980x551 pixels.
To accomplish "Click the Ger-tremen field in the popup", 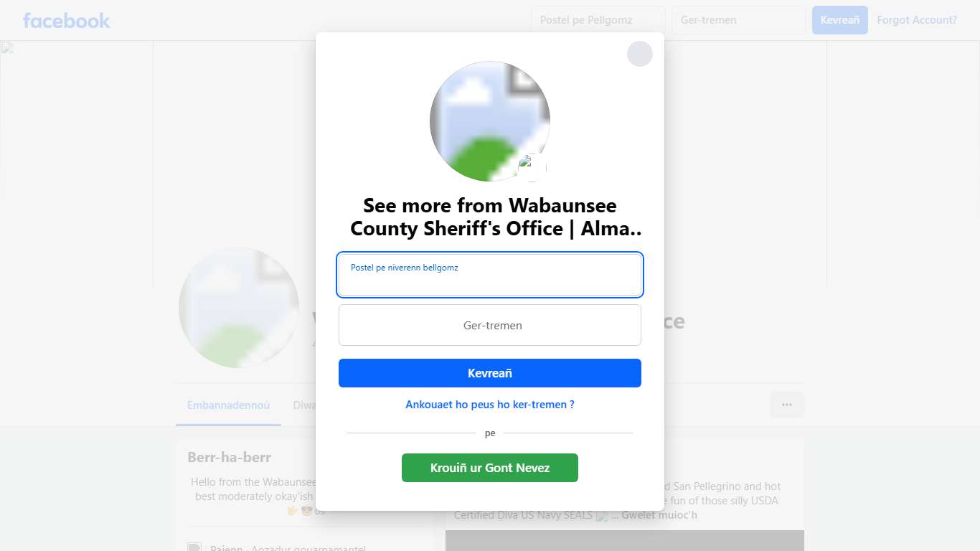I will pos(490,325).
